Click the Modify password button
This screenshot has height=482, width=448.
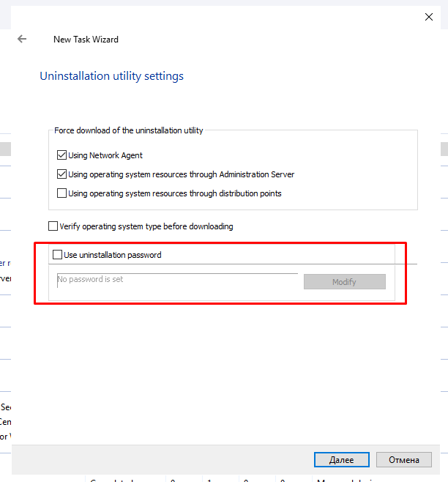(x=345, y=281)
